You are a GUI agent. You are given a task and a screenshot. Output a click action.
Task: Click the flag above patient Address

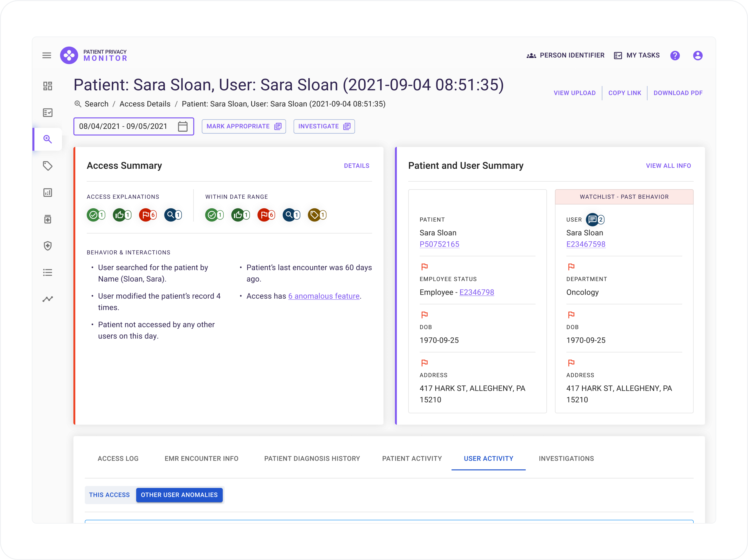coord(424,363)
